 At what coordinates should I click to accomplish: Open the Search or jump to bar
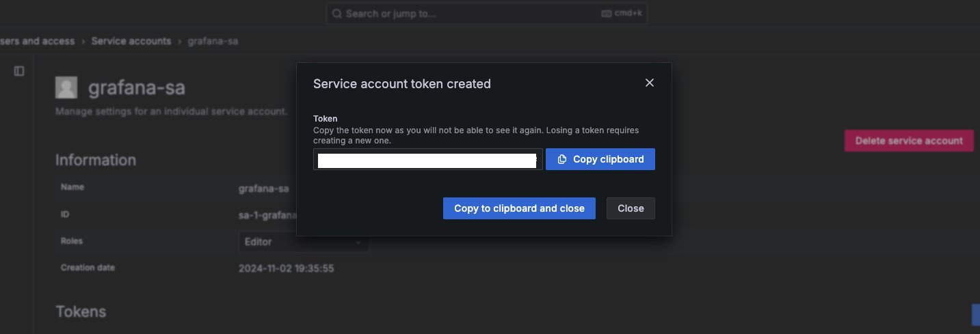(x=486, y=14)
